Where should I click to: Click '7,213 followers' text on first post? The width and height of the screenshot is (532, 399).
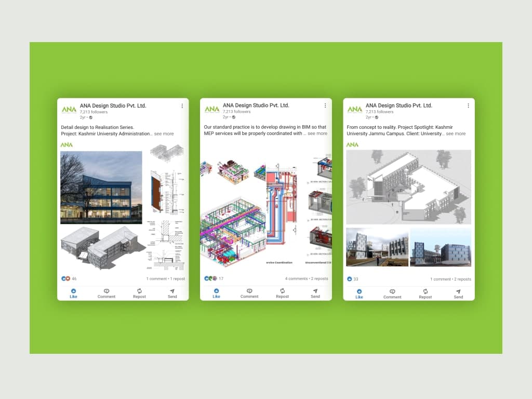pyautogui.click(x=94, y=112)
